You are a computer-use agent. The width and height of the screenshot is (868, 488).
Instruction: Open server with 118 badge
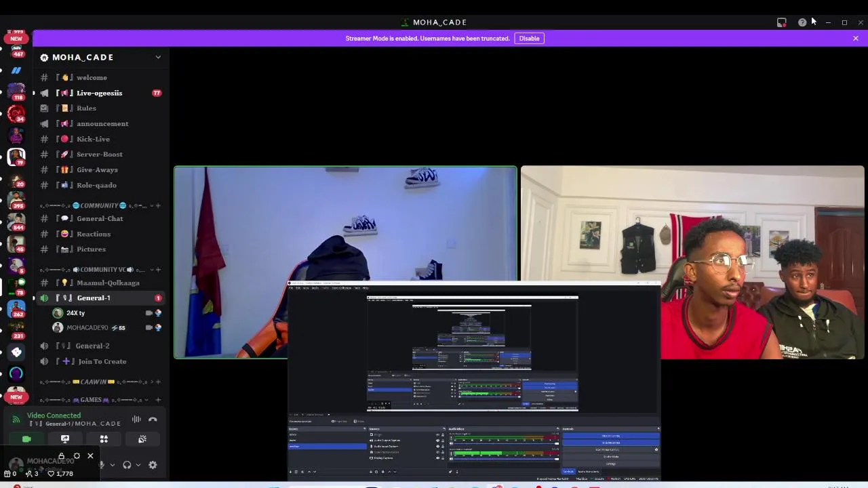click(16, 91)
